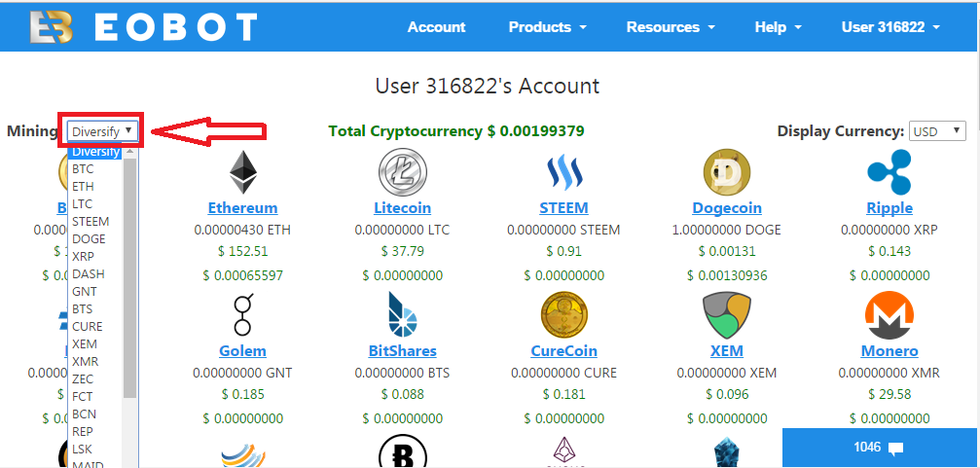Click the $ 0.00065597 Ethereum value
The height and width of the screenshot is (468, 980).
(242, 275)
